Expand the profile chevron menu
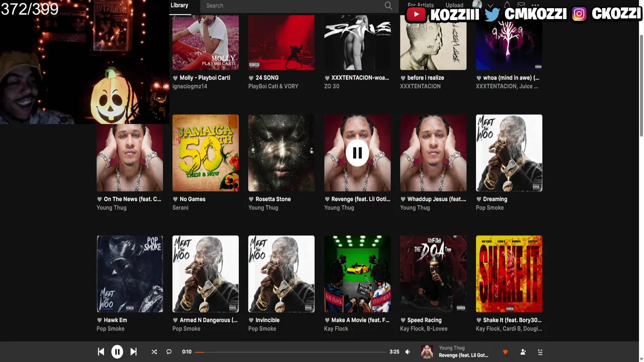The width and height of the screenshot is (644, 362). click(490, 5)
